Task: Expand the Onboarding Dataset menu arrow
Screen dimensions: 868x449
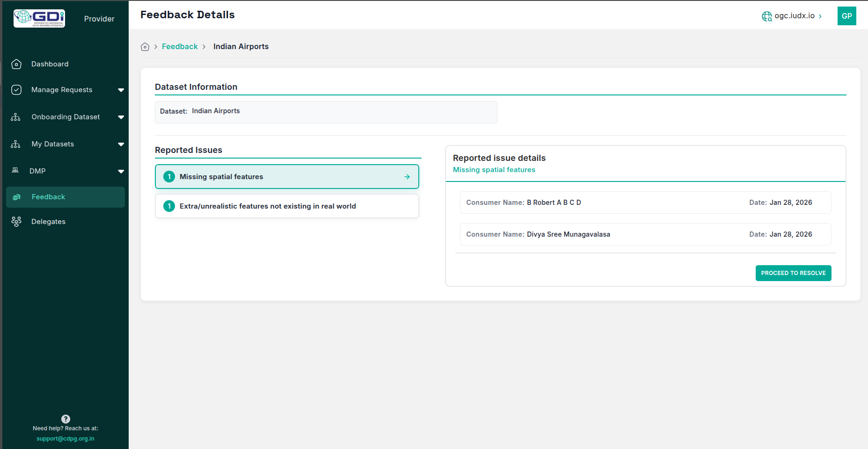Action: point(121,117)
